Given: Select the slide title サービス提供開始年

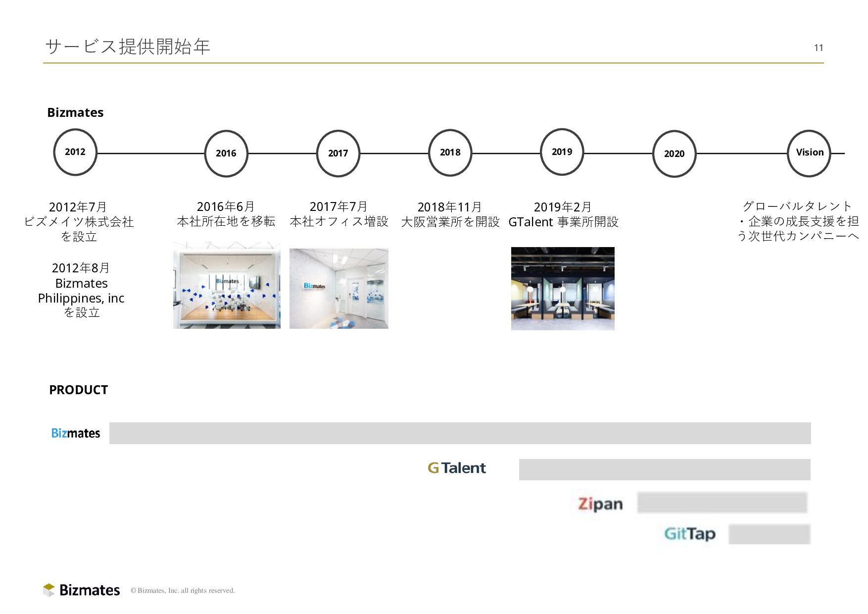Looking at the screenshot, I should [128, 47].
